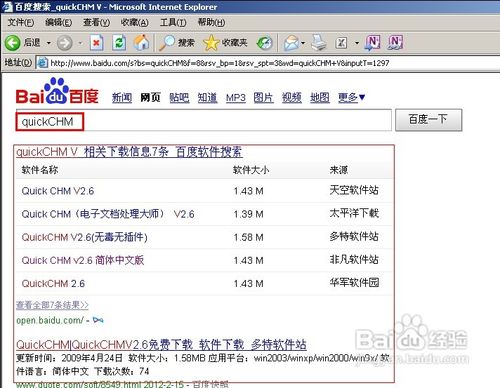
Task: Open the 查看(V) menu
Action: [x=96, y=23]
